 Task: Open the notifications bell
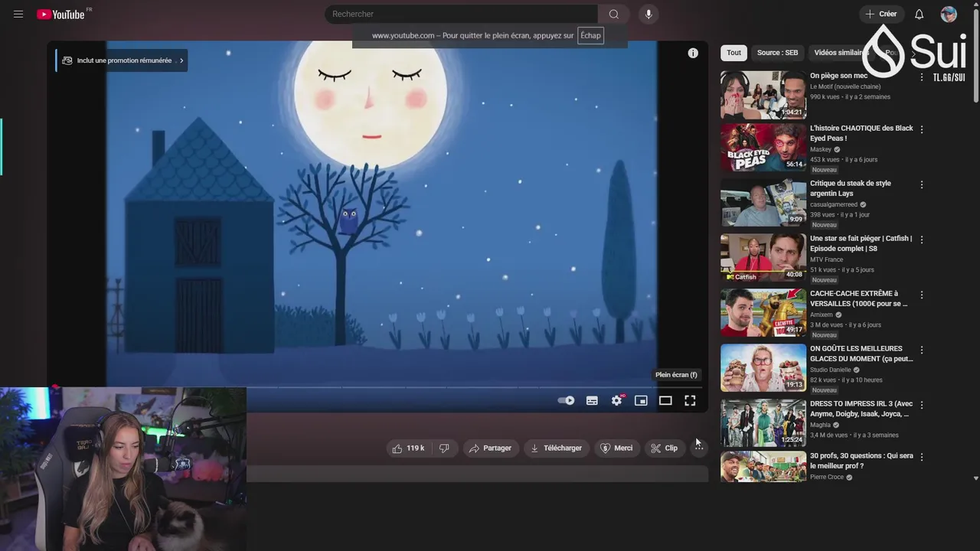tap(919, 15)
